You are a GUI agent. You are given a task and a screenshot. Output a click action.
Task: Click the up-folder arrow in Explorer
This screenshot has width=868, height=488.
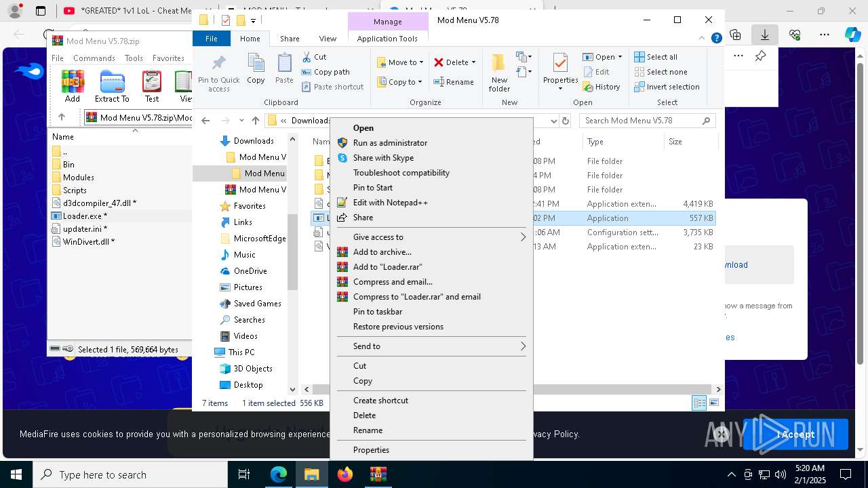(255, 121)
